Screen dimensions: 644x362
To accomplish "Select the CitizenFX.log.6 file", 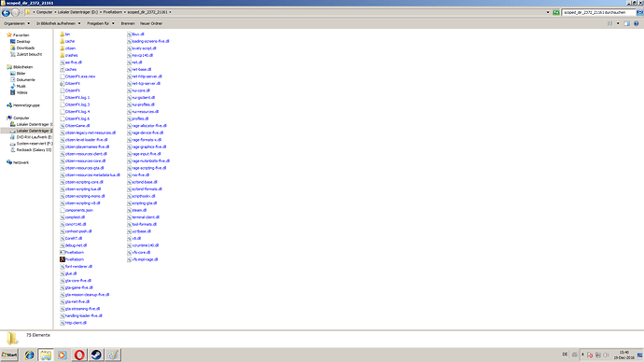I will [x=75, y=118].
